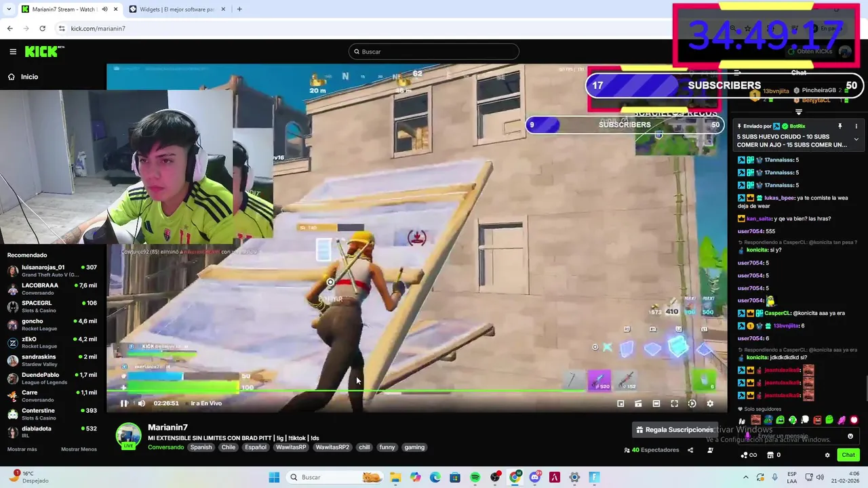Expand recommended list with Mostrar más
Image resolution: width=868 pixels, height=488 pixels.
coord(22,449)
